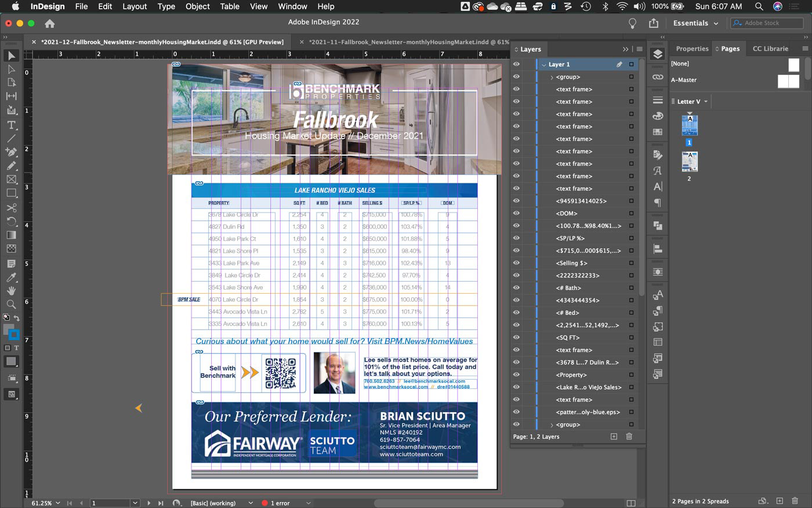Viewport: 812px width, 508px height.
Task: Select the Gradient Feather tool
Action: click(12, 248)
